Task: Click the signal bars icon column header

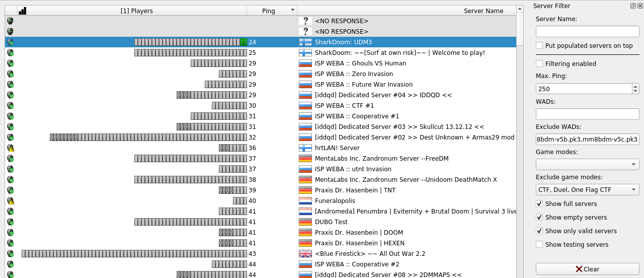Action: click(22, 11)
